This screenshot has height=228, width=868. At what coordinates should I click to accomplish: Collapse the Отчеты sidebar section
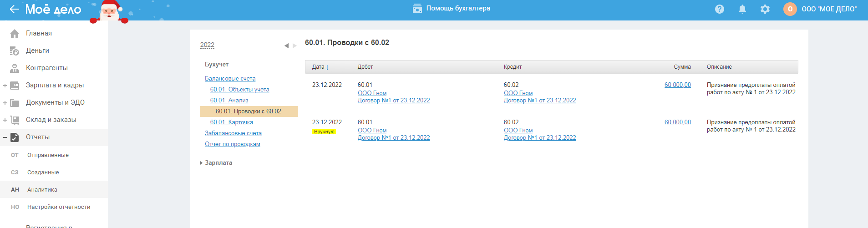5,137
